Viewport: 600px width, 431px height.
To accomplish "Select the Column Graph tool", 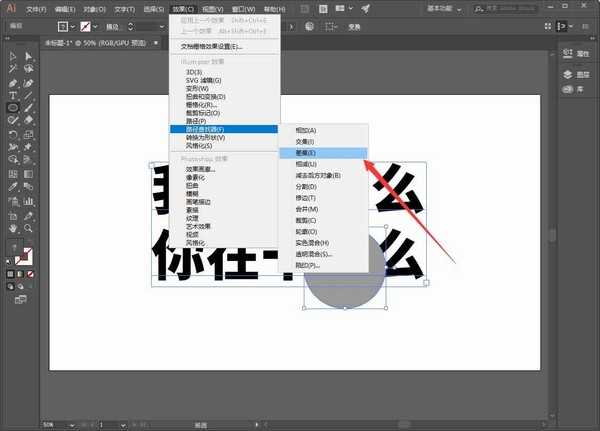I will tap(28, 201).
